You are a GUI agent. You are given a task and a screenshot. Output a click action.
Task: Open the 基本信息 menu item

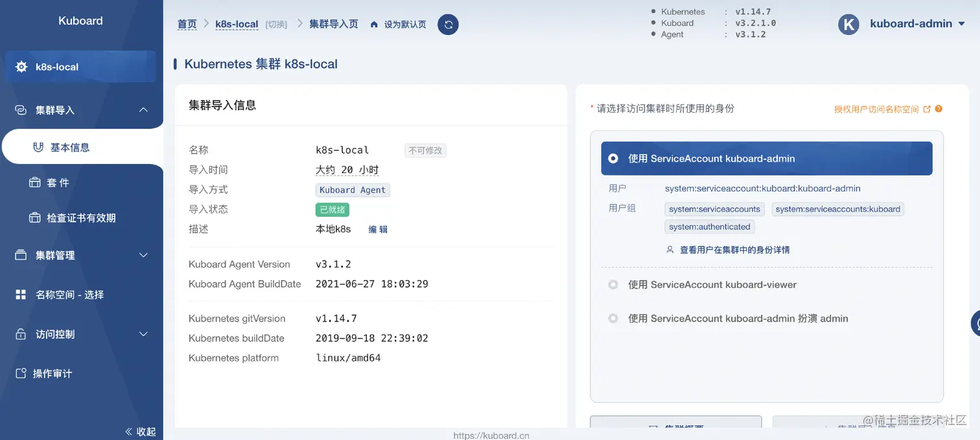click(x=82, y=147)
